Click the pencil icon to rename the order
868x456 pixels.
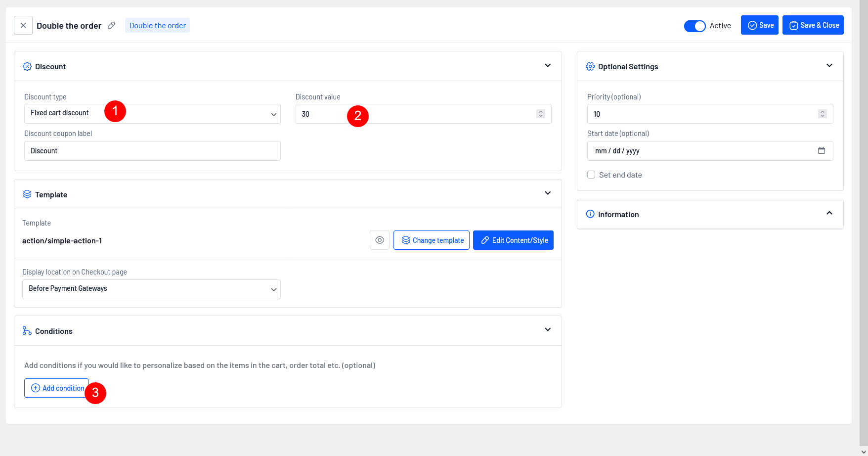(112, 25)
